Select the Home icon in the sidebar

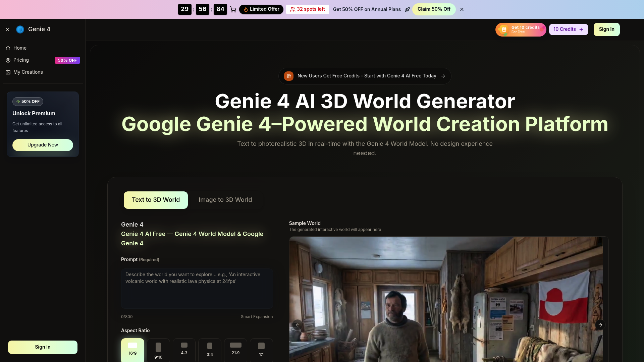coord(8,48)
